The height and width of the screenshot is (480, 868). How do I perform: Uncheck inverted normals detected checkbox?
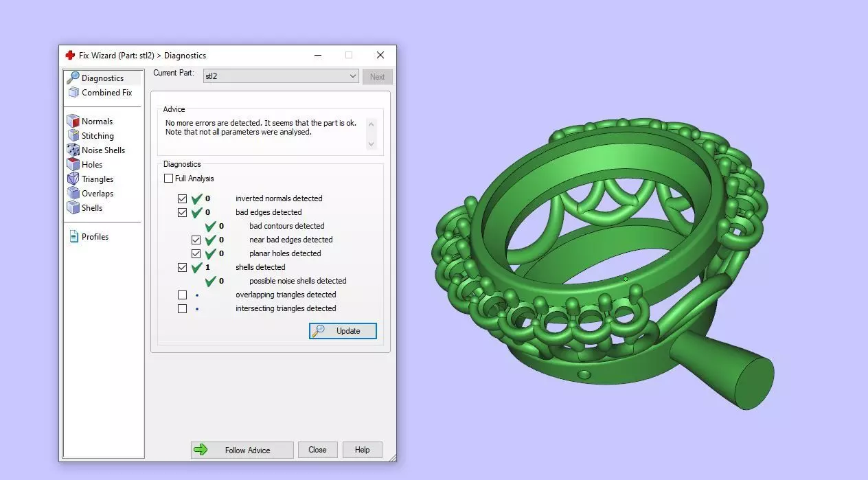coord(182,198)
